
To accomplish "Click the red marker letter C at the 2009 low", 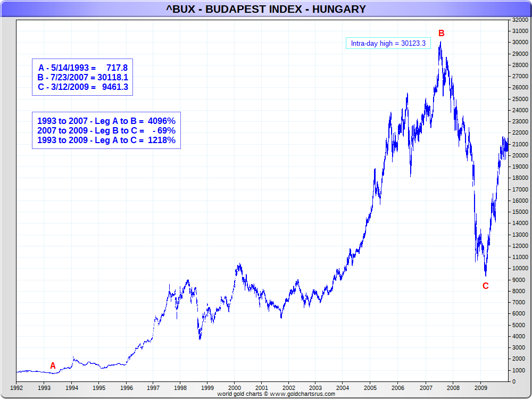I will coord(486,286).
